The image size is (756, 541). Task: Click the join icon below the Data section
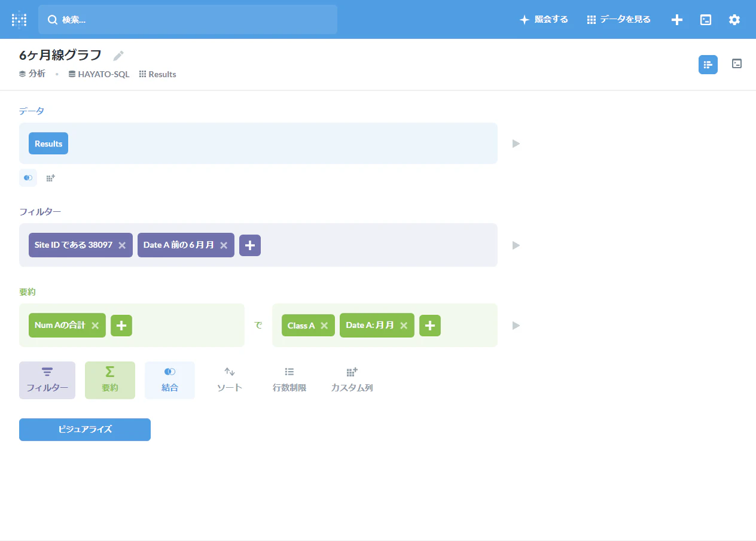28,178
